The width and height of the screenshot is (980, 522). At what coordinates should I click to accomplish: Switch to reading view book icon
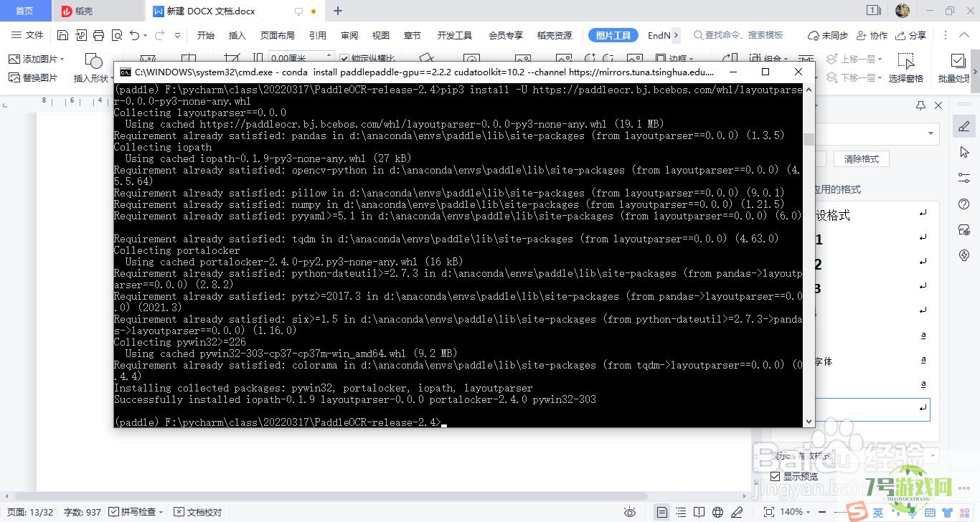[x=699, y=512]
